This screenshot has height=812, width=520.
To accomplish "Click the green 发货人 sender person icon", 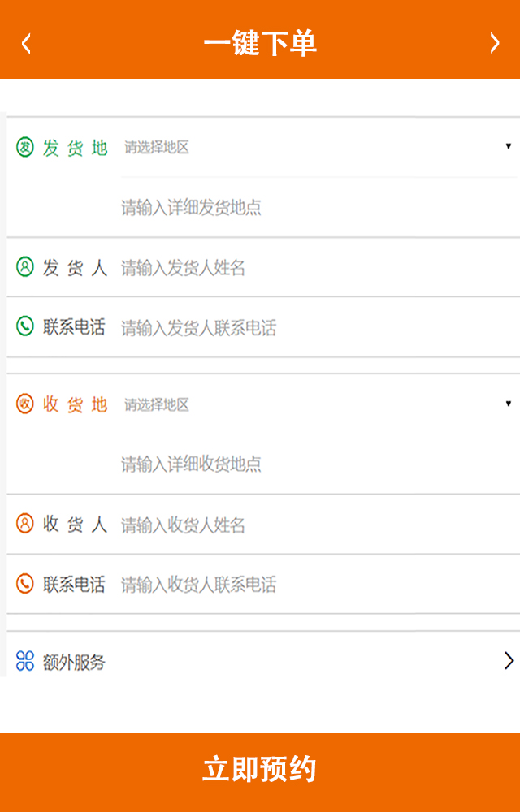I will pos(25,266).
